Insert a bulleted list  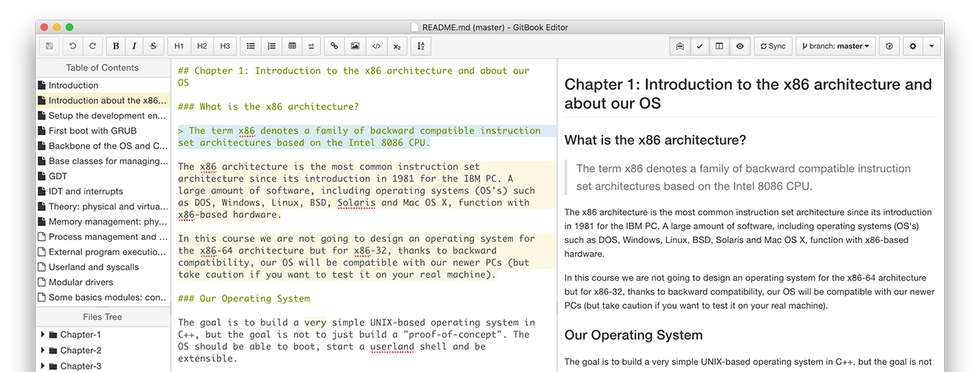point(251,46)
